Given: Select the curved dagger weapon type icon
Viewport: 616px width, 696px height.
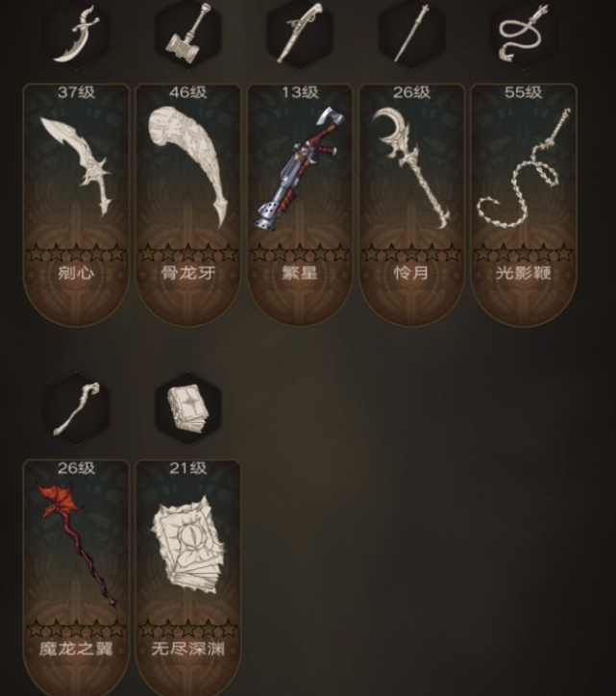Looking at the screenshot, I should (76, 34).
